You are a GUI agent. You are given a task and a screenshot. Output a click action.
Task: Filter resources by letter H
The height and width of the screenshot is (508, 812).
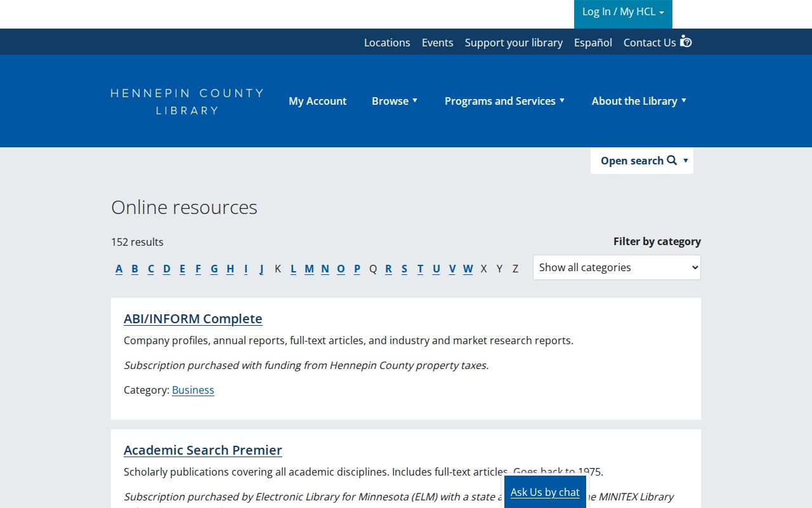[230, 269]
